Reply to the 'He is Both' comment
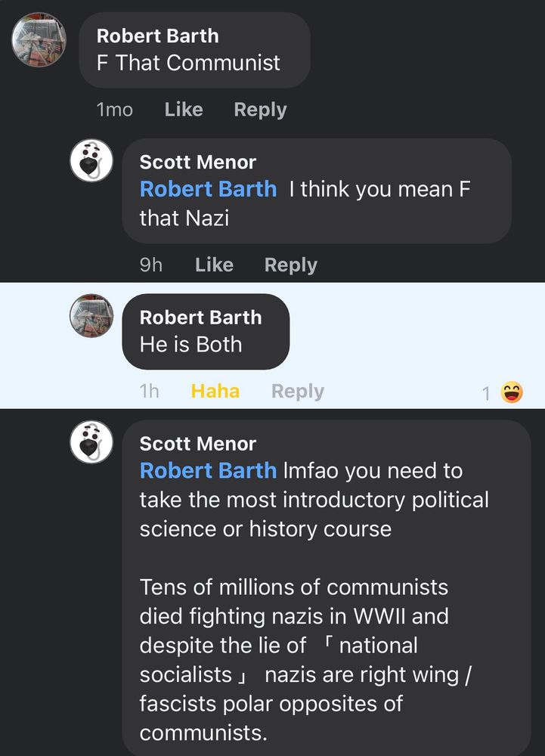The height and width of the screenshot is (756, 545). pos(298,391)
